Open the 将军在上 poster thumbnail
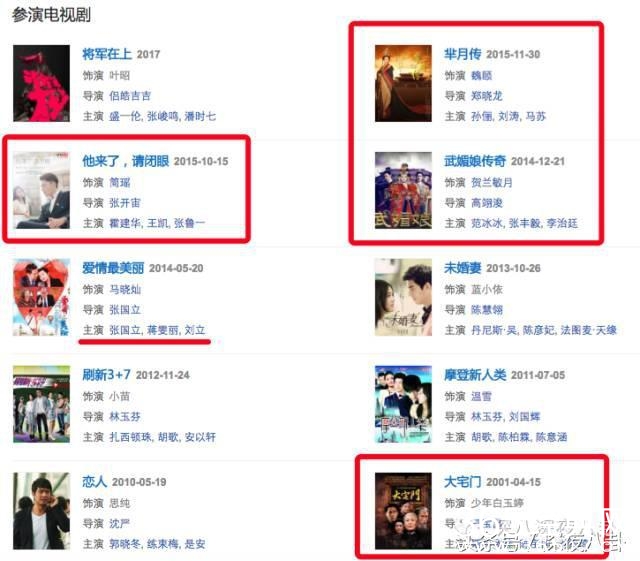 coord(41,83)
